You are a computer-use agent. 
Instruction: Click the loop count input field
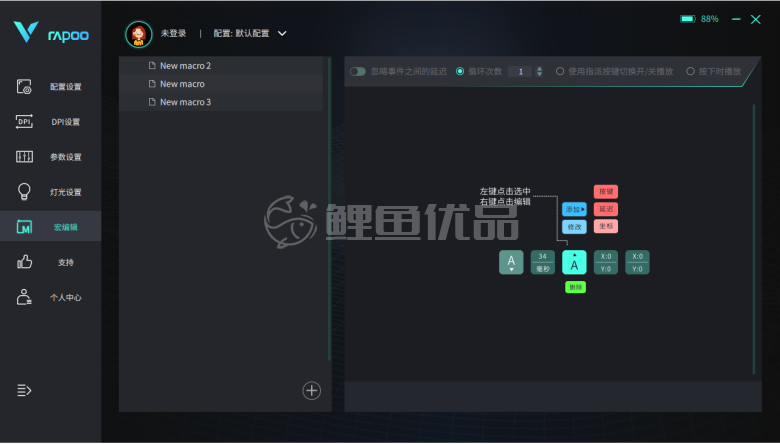click(520, 72)
